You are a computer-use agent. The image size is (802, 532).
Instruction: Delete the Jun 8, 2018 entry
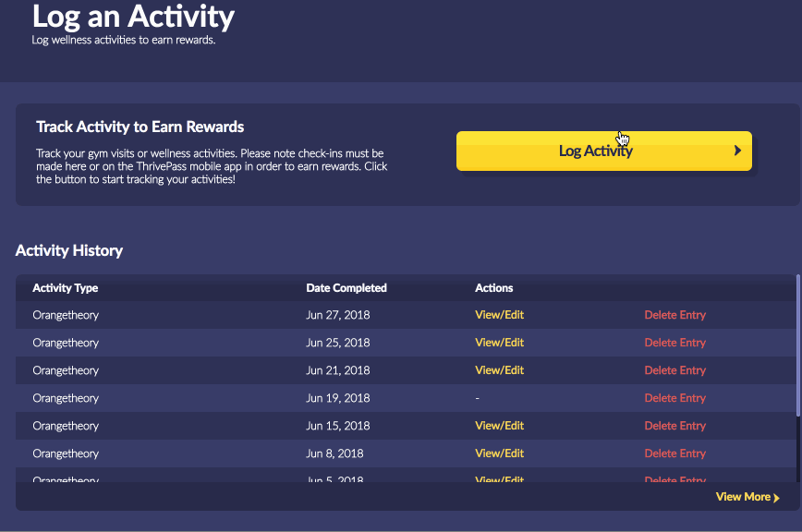click(674, 453)
